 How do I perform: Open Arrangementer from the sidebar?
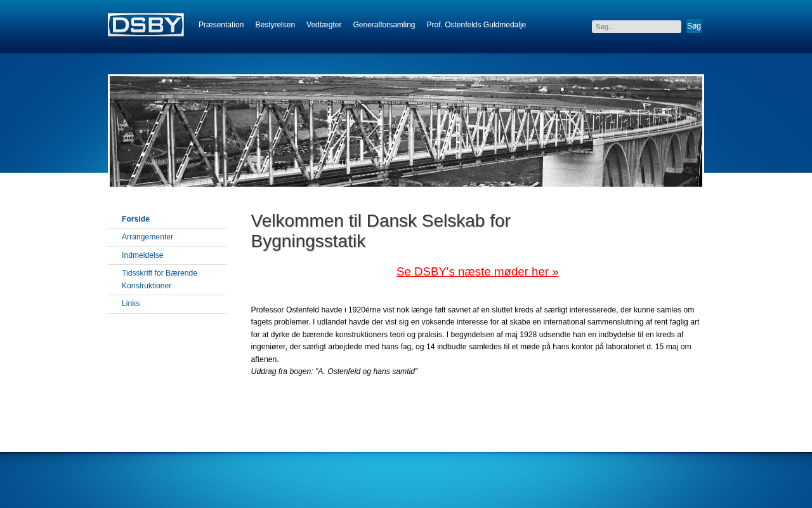click(x=147, y=237)
